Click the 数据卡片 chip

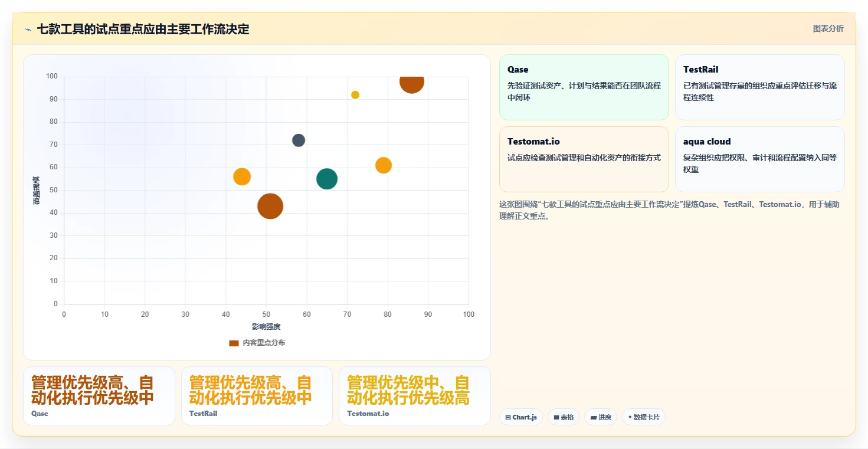[x=643, y=417]
